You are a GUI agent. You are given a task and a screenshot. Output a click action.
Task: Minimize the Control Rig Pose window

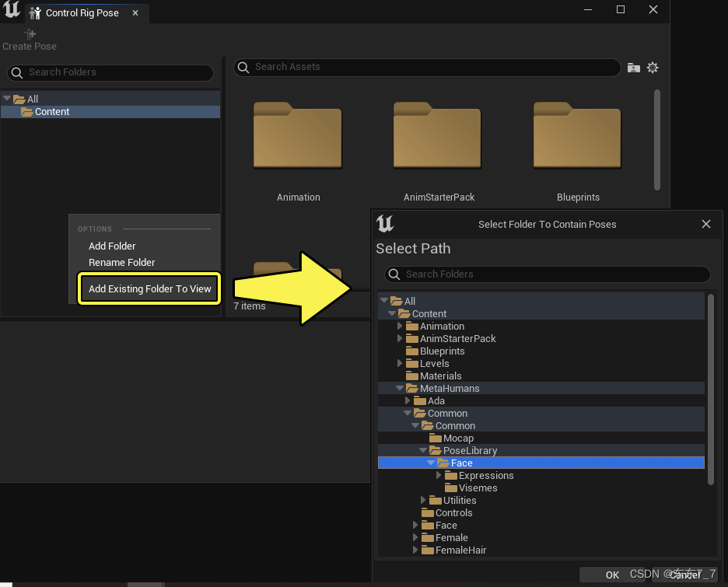point(588,9)
